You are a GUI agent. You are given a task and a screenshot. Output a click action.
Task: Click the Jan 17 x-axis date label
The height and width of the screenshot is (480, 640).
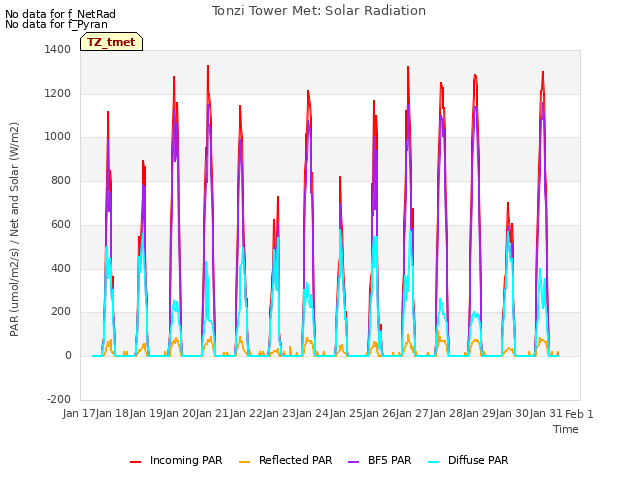coord(79,413)
